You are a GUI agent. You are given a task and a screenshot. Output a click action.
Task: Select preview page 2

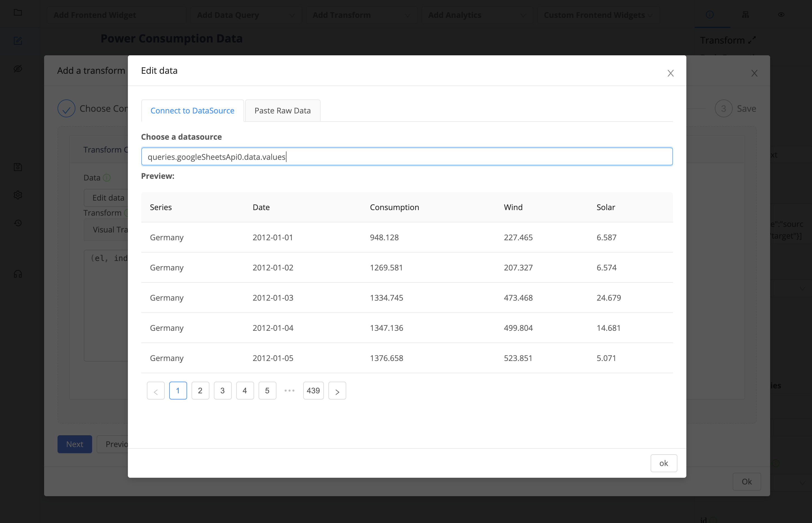(200, 391)
